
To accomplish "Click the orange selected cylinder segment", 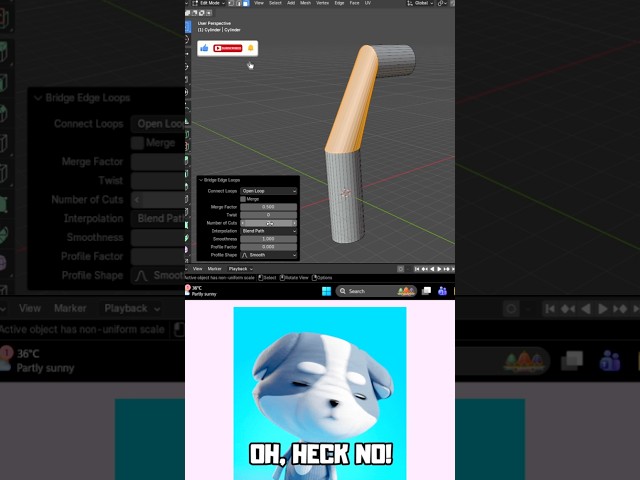I will [x=351, y=102].
